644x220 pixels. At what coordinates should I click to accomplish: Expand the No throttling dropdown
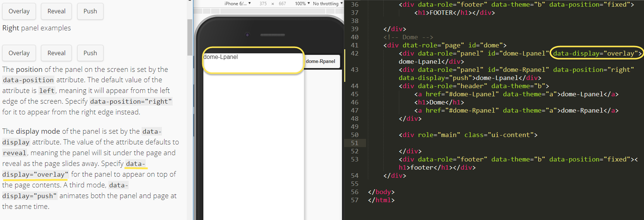click(x=328, y=3)
